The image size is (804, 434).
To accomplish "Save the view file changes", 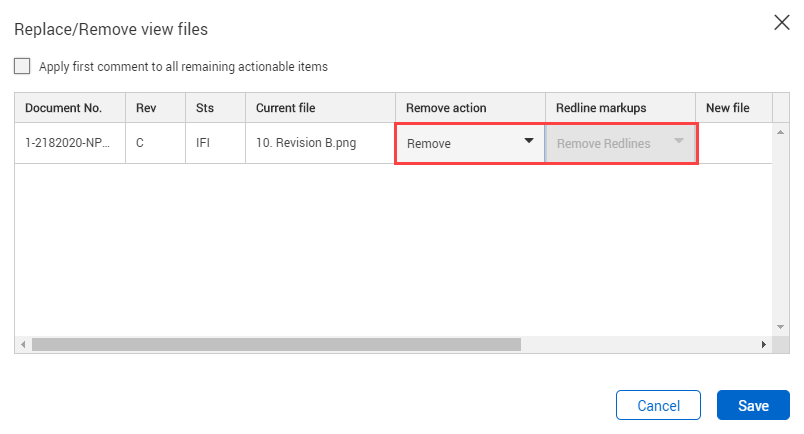I will [x=753, y=405].
